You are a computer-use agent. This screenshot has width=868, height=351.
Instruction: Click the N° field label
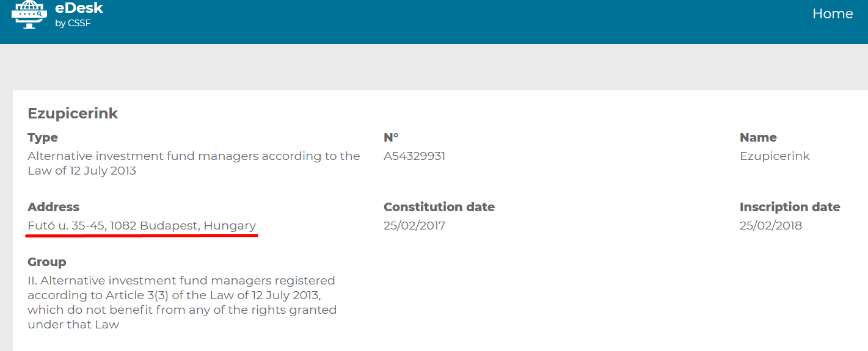pyautogui.click(x=391, y=138)
